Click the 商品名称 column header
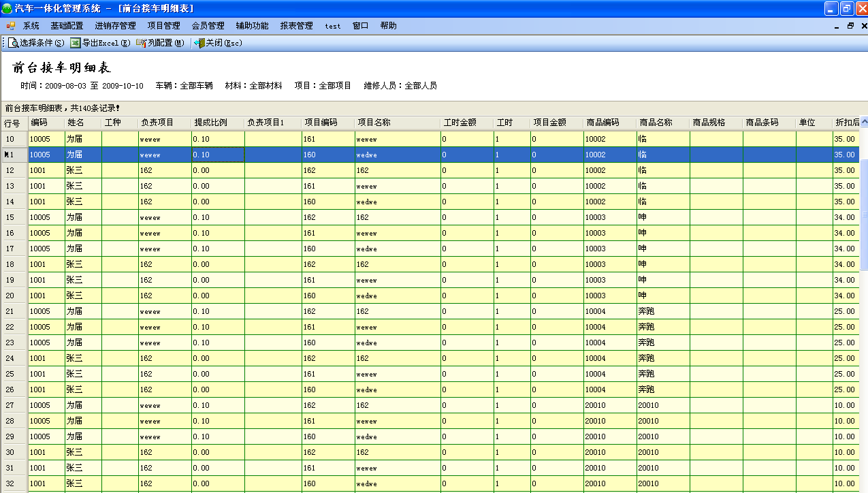The image size is (868, 493). click(x=663, y=123)
